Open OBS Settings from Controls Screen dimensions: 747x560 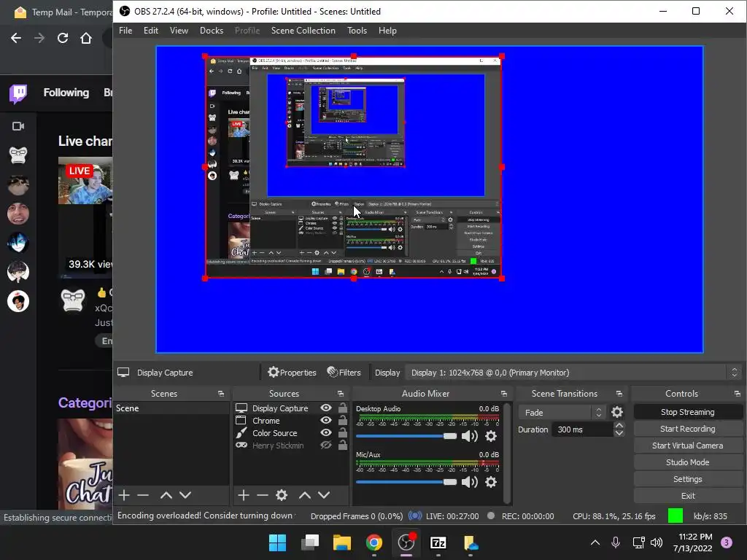pos(688,479)
